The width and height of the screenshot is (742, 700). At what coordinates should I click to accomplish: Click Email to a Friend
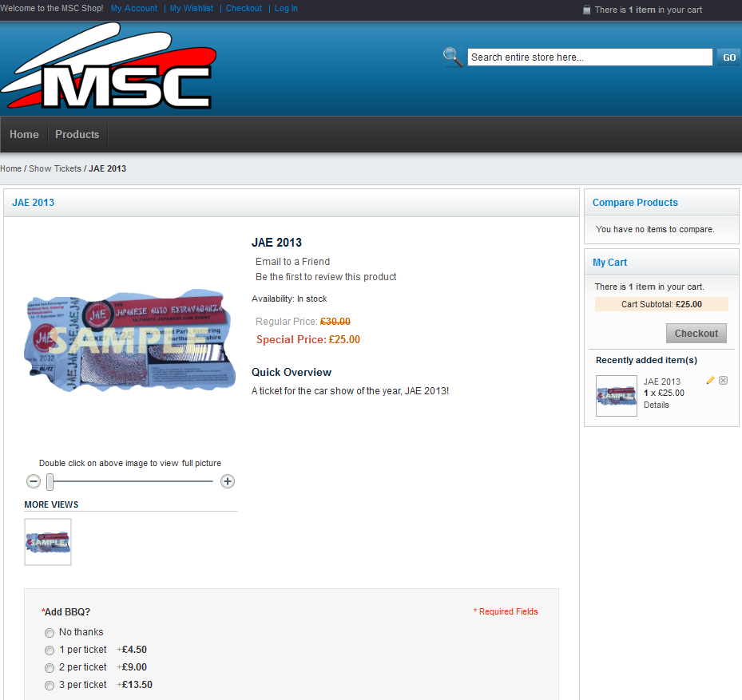tap(292, 262)
